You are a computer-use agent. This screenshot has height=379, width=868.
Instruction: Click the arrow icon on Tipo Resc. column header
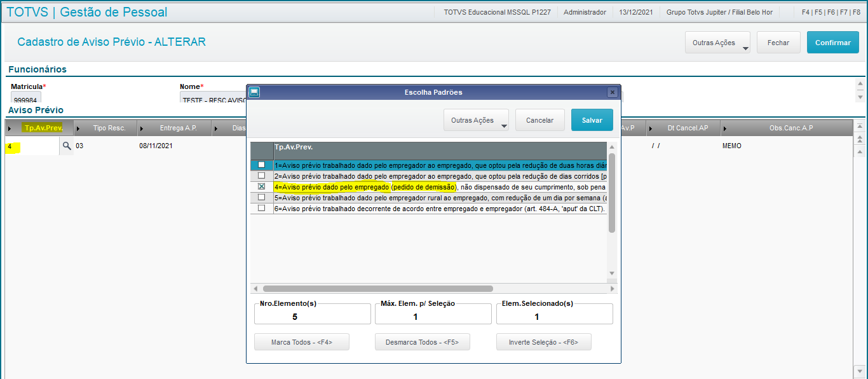pos(78,128)
